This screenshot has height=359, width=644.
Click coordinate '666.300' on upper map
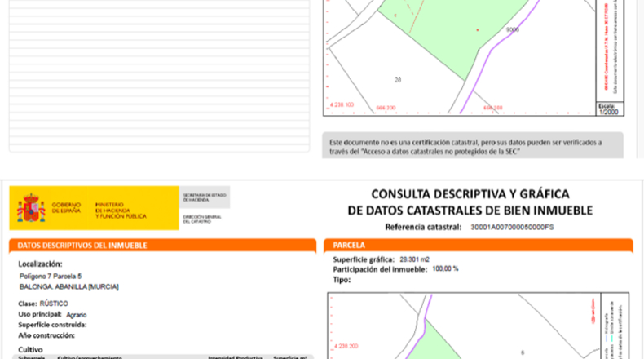(493, 108)
